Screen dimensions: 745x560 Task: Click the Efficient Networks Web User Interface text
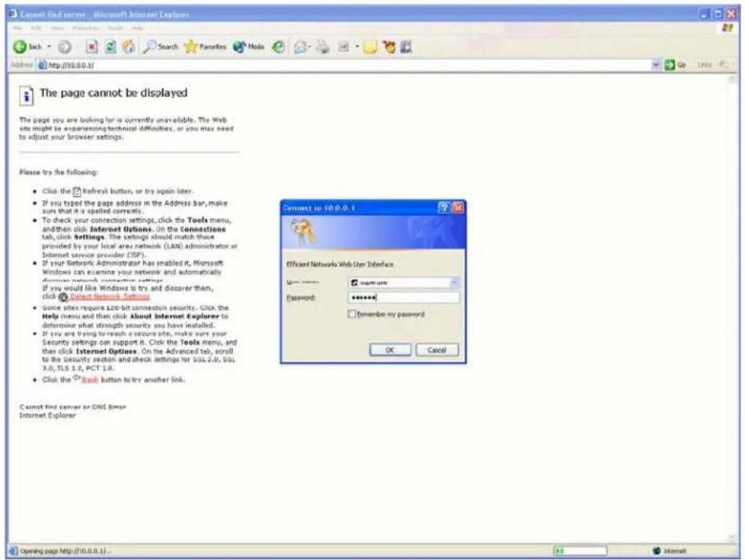340,264
